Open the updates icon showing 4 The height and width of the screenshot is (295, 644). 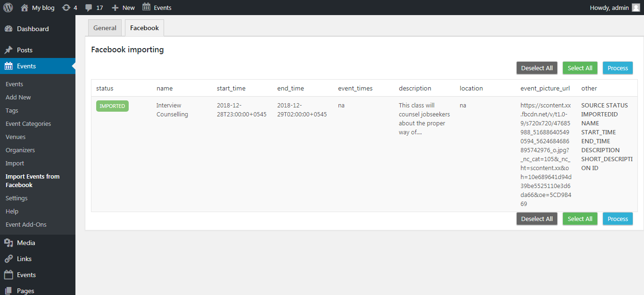(66, 8)
